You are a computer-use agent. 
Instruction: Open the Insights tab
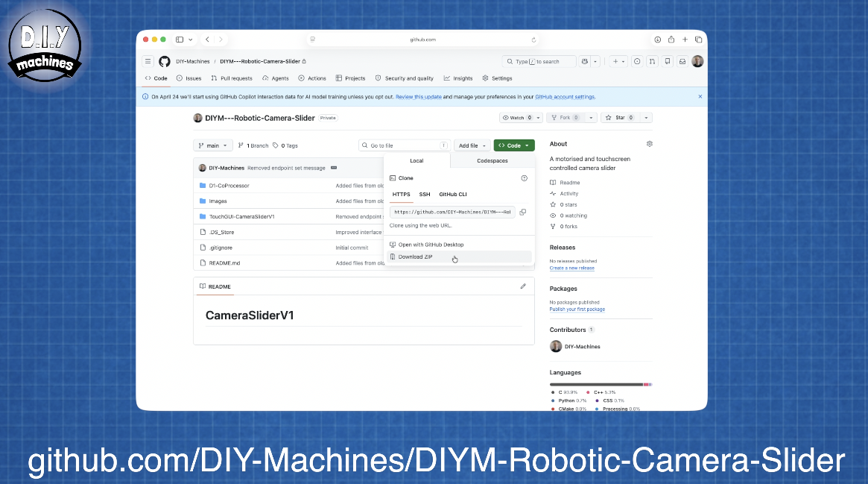coord(458,78)
